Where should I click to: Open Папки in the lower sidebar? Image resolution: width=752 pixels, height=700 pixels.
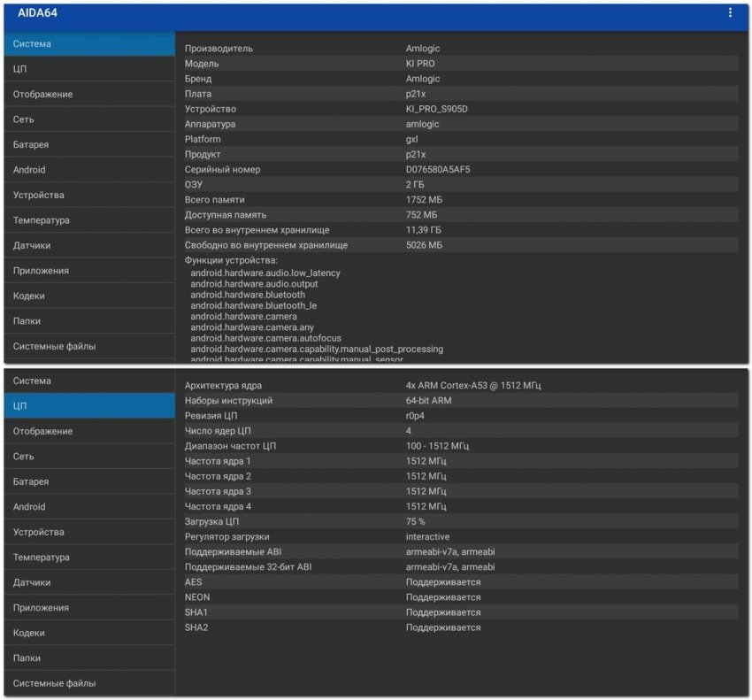point(89,658)
